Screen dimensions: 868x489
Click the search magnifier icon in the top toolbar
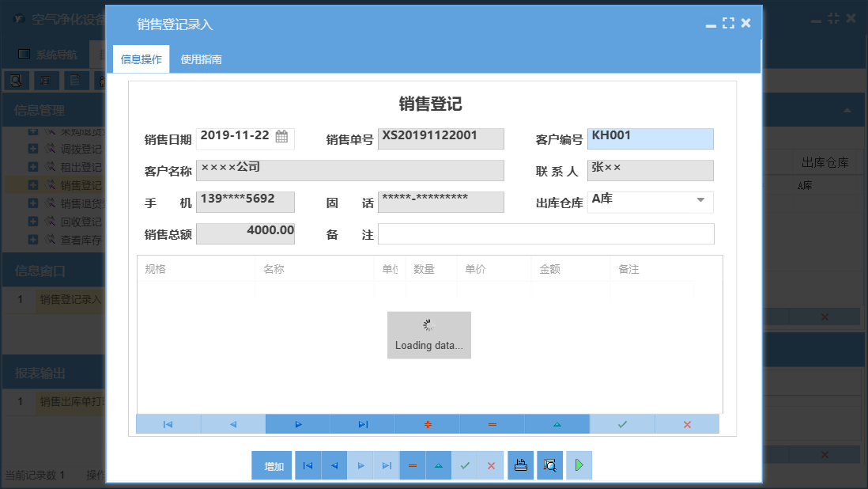click(16, 80)
